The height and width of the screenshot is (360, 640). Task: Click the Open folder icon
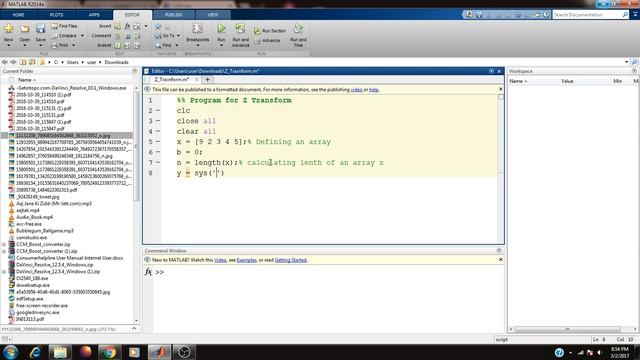(24, 29)
